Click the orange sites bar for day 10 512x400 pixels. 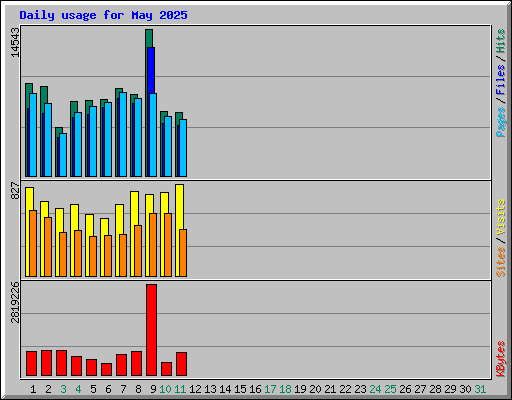[168, 245]
